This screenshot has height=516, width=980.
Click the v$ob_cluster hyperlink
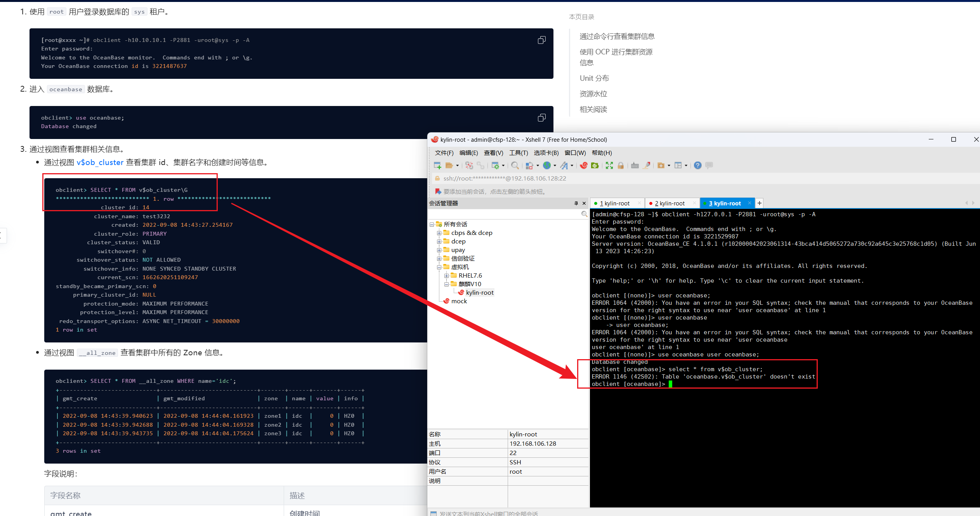(100, 162)
